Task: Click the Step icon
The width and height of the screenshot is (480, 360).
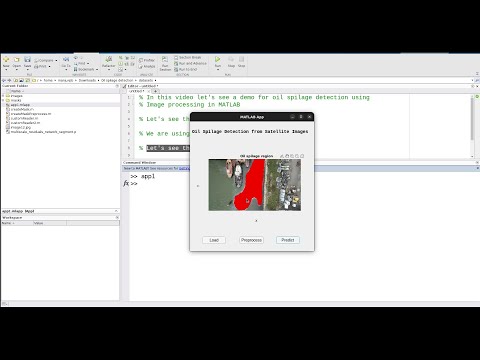Action: pyautogui.click(x=231, y=59)
